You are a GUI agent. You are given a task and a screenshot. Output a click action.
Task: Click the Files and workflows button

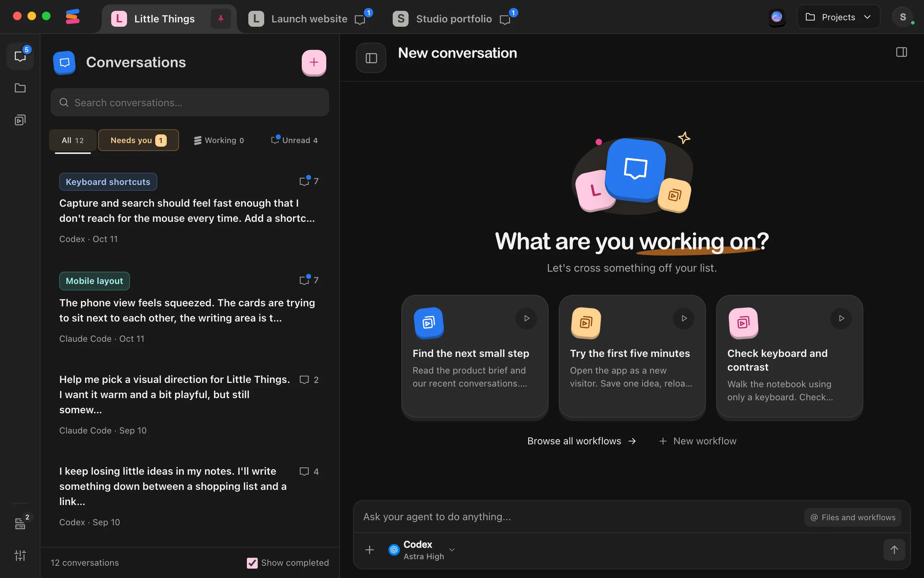(x=853, y=517)
